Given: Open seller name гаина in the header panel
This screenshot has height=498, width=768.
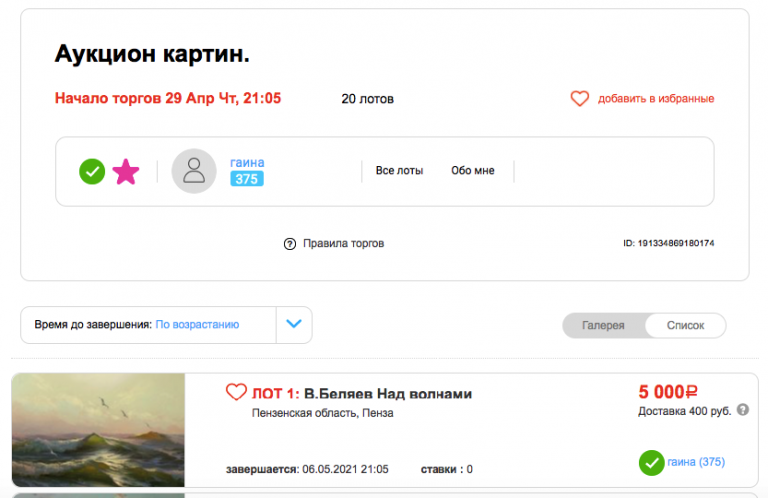Looking at the screenshot, I should [x=247, y=162].
